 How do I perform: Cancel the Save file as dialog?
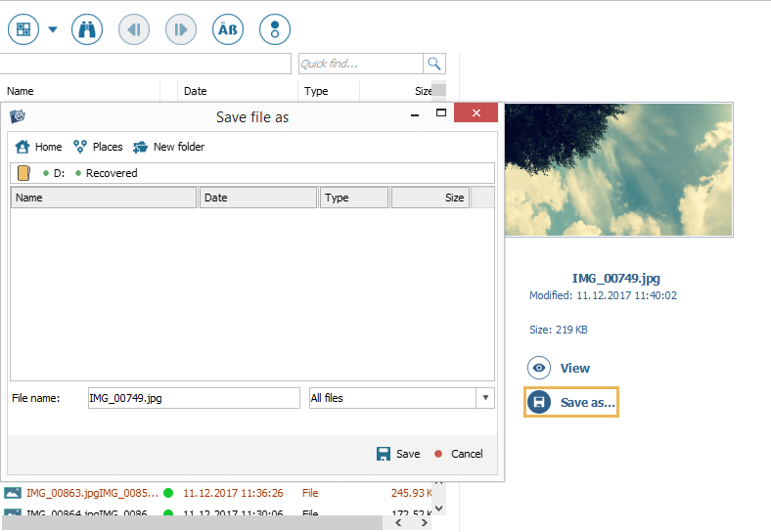(459, 454)
